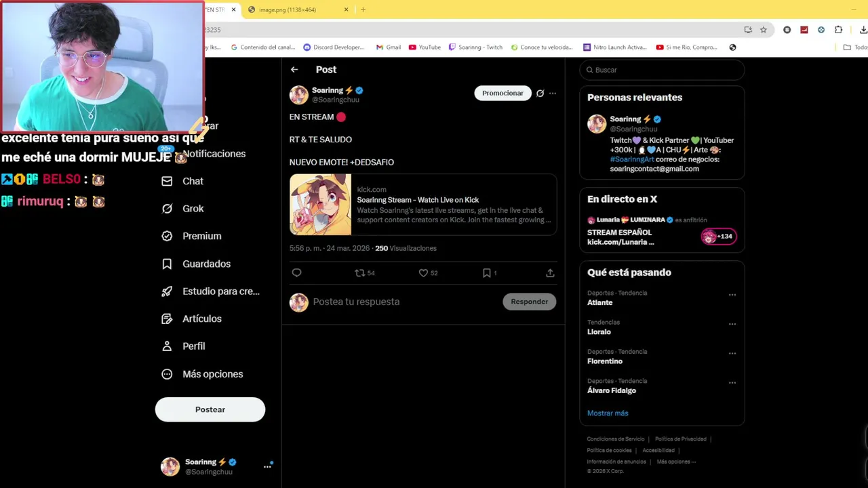868x488 pixels.
Task: Click Mostrar más trends link
Action: coord(608,413)
